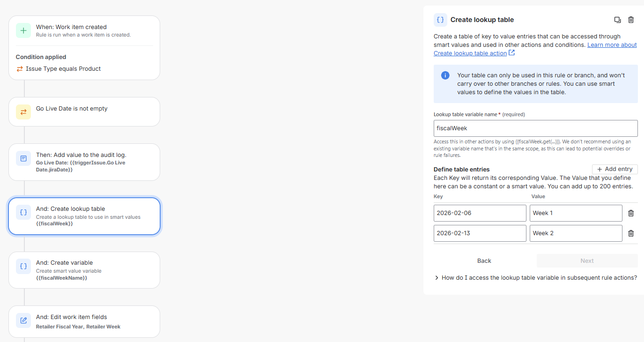This screenshot has height=342, width=644.
Task: Click the value field containing Week 2
Action: click(x=576, y=233)
